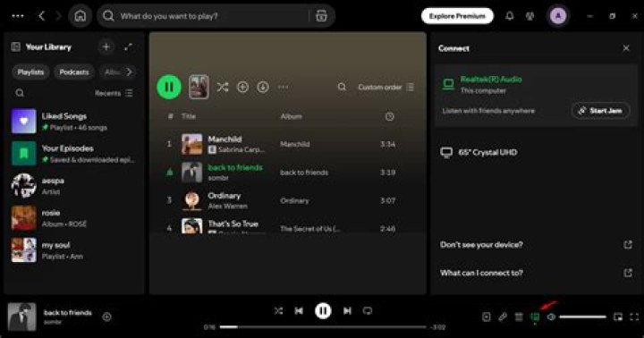Open the my soul playlist

coord(74,250)
